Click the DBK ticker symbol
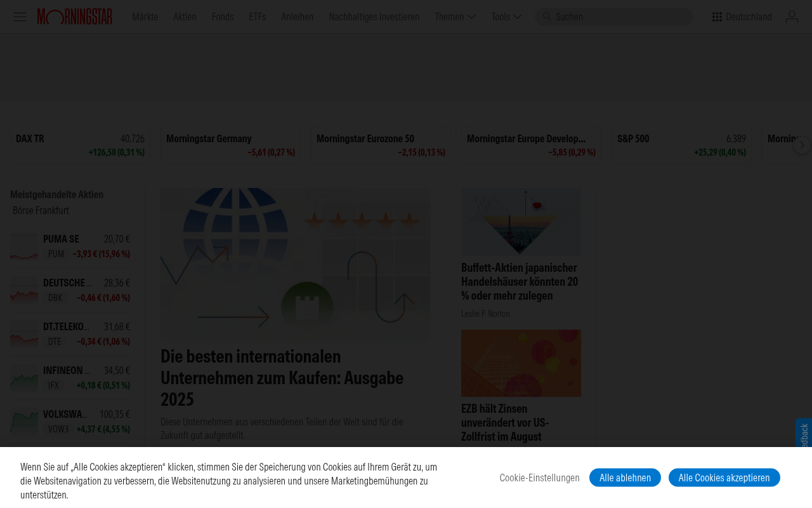 click(x=55, y=297)
